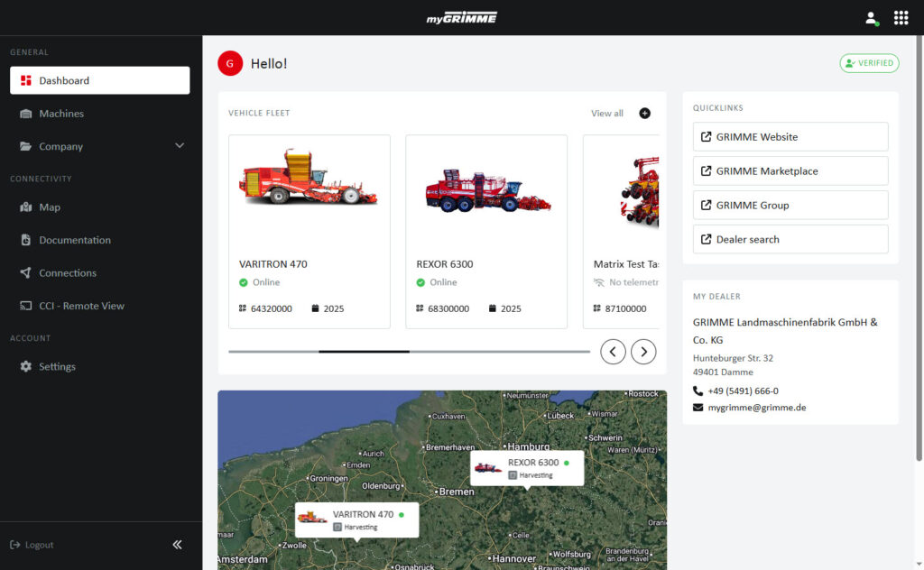Open the Documentation menu item
Screen dimensions: 924x570
(74, 240)
